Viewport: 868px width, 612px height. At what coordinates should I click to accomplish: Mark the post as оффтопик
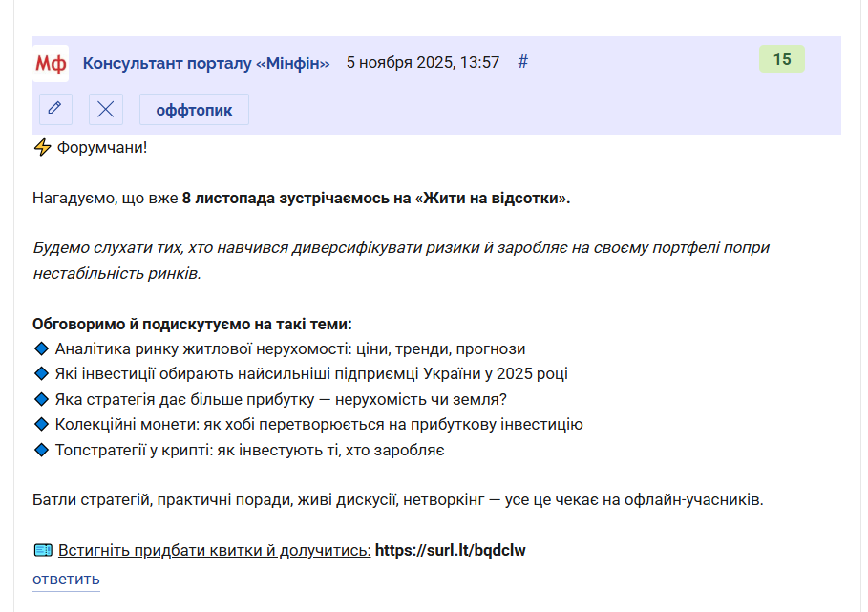coord(194,110)
